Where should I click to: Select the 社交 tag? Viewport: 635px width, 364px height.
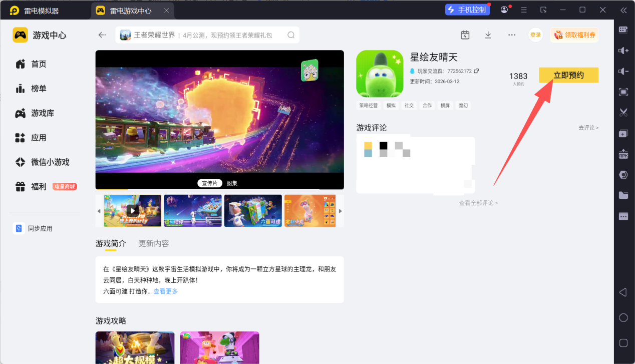[409, 106]
